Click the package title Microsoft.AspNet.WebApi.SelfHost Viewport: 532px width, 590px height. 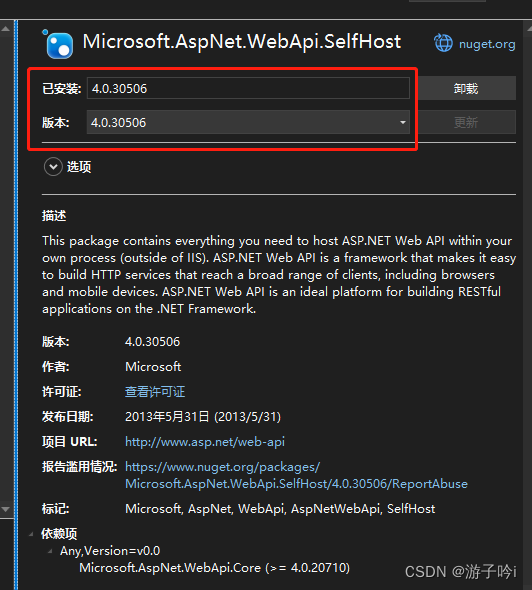click(x=242, y=41)
